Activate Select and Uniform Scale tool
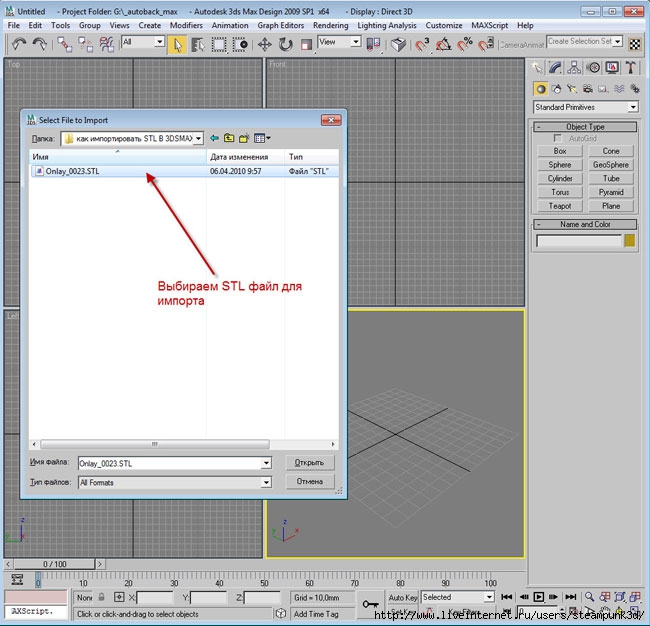Screen dimensions: 650x626 click(x=306, y=44)
